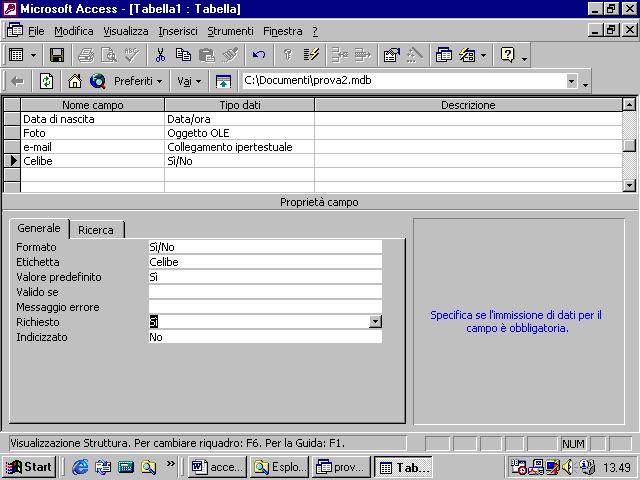
Task: Click the 'Oggetto OLE' data type cell
Action: [x=240, y=133]
